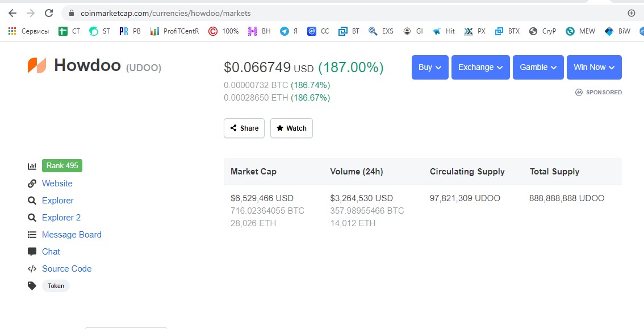Click the lock icon in the address bar
The image size is (644, 329).
click(72, 13)
